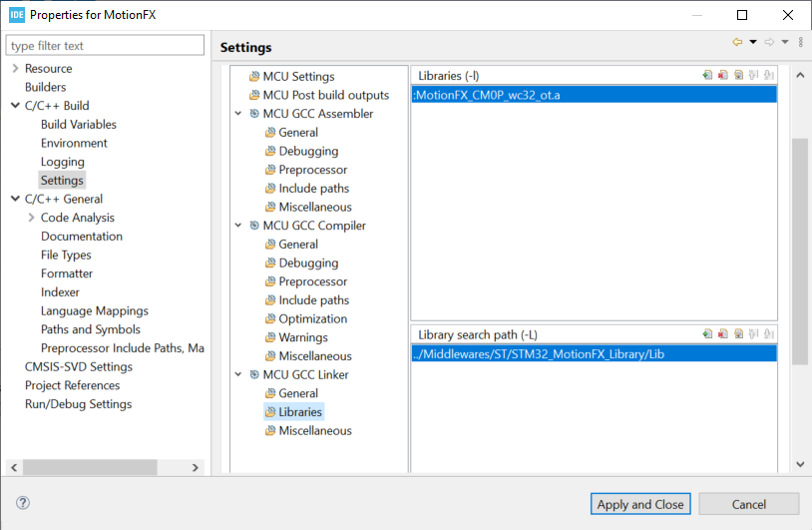This screenshot has height=530, width=812.
Task: Collapse the C/C++ General node
Action: (x=15, y=199)
